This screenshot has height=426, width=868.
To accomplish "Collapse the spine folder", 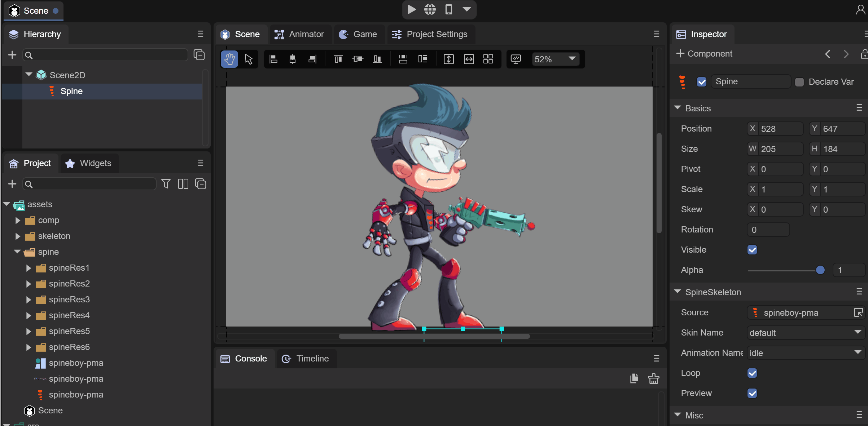I will (x=17, y=252).
